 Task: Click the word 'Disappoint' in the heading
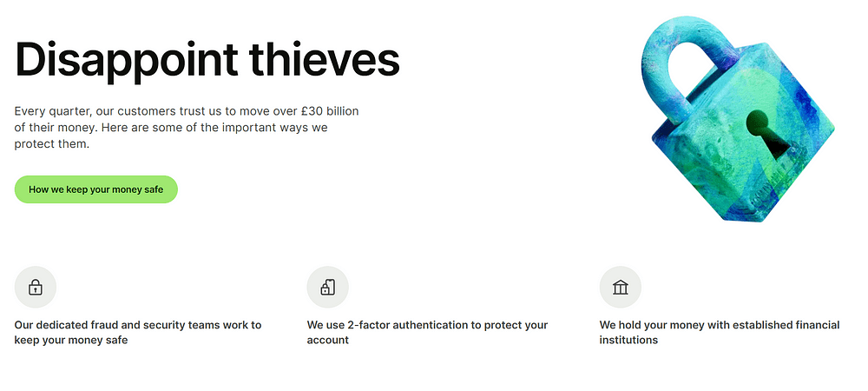(126, 60)
